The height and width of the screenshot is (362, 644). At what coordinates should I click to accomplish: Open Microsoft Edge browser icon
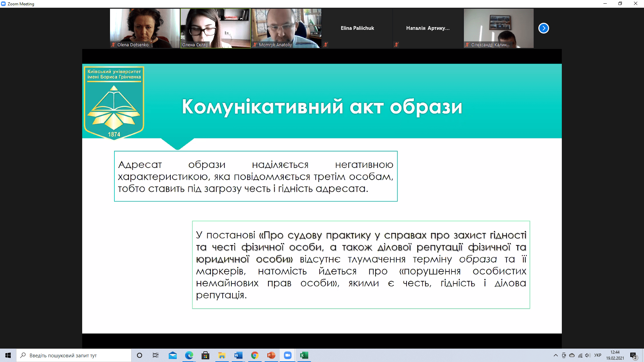click(189, 355)
